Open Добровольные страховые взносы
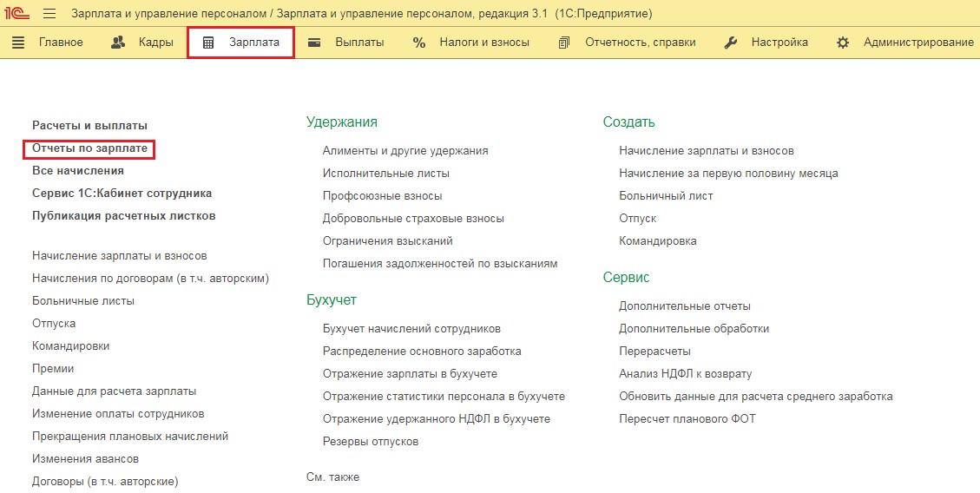The image size is (980, 493). [x=413, y=218]
